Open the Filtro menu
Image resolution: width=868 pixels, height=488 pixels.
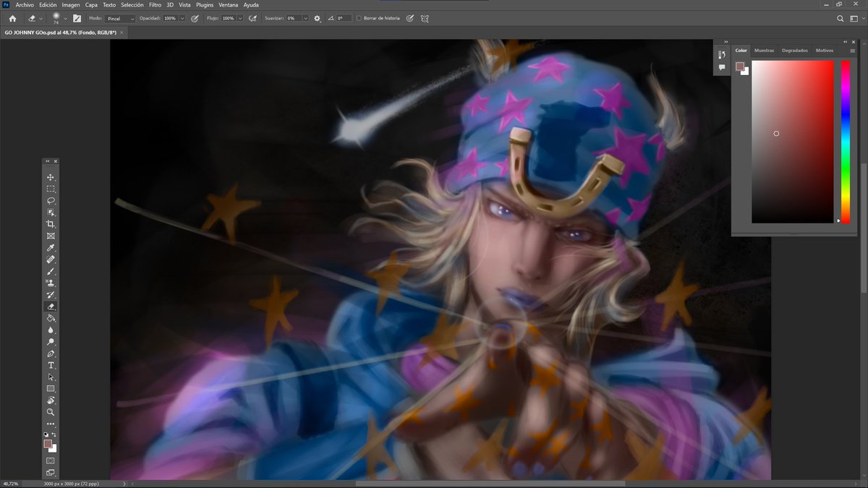[155, 4]
